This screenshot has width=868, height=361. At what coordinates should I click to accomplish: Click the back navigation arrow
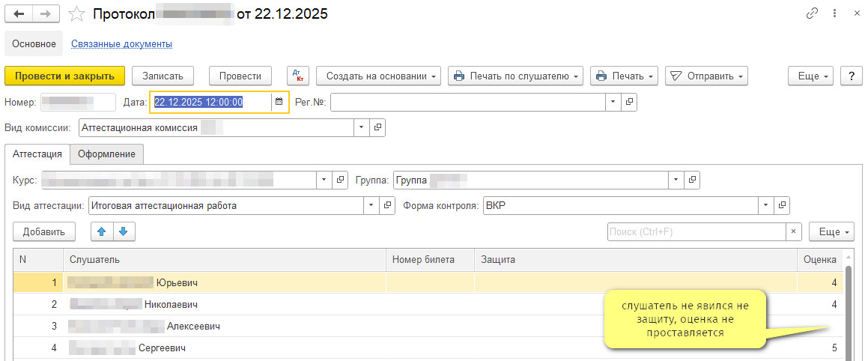click(x=19, y=14)
